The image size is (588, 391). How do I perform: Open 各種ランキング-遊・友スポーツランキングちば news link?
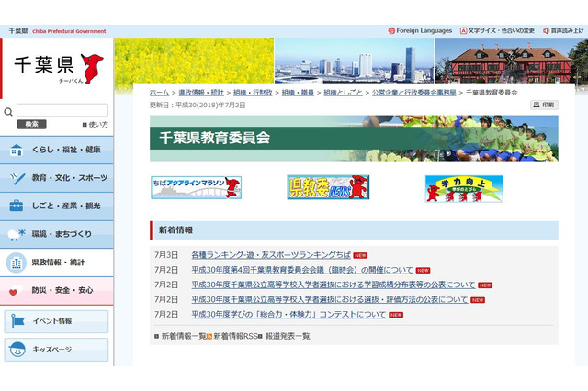(271, 255)
